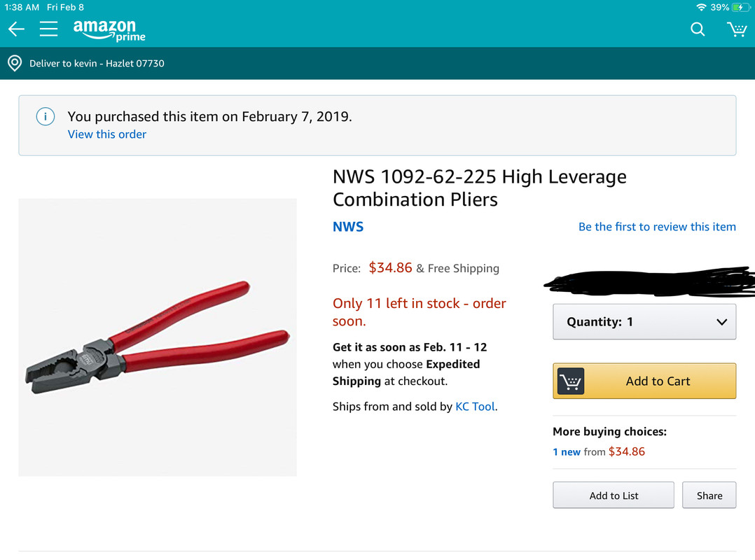Open the NWS brand link

(348, 227)
